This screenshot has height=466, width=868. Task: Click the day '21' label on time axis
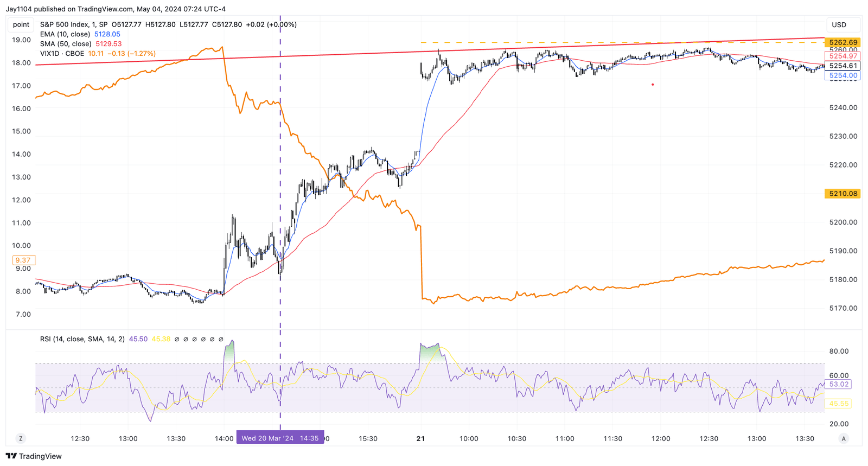[420, 438]
